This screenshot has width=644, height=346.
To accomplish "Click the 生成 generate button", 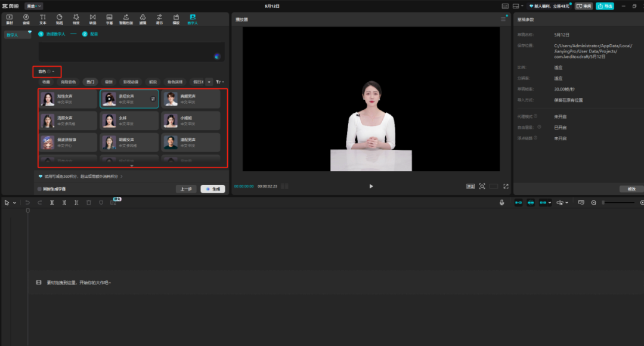I will point(213,189).
